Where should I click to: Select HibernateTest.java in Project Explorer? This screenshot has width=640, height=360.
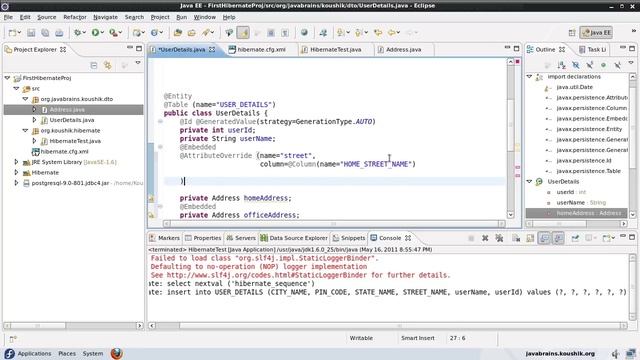[75, 141]
